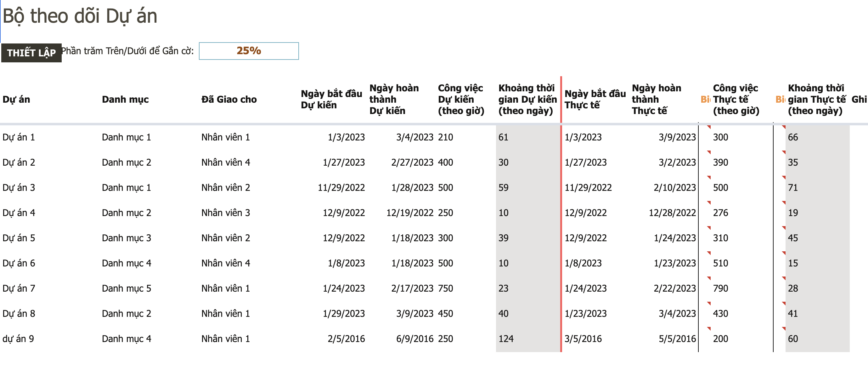Click estimated duration value 124

[506, 339]
